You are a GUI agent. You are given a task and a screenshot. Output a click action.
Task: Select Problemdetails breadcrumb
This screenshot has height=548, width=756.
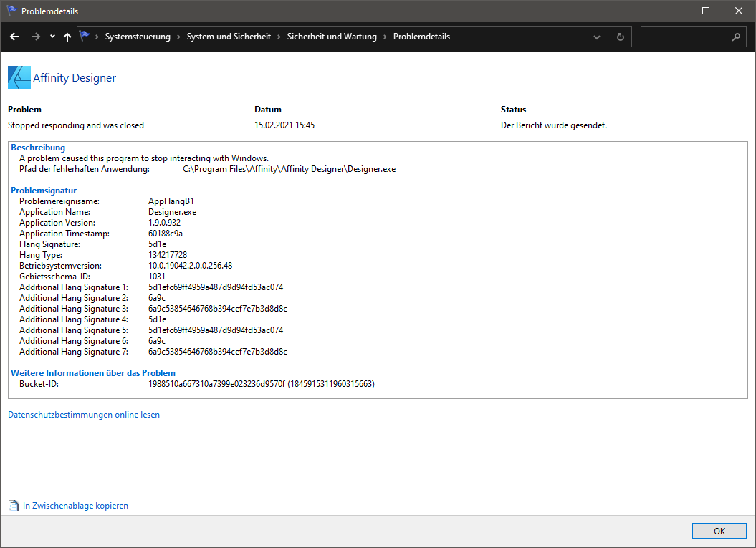(422, 37)
